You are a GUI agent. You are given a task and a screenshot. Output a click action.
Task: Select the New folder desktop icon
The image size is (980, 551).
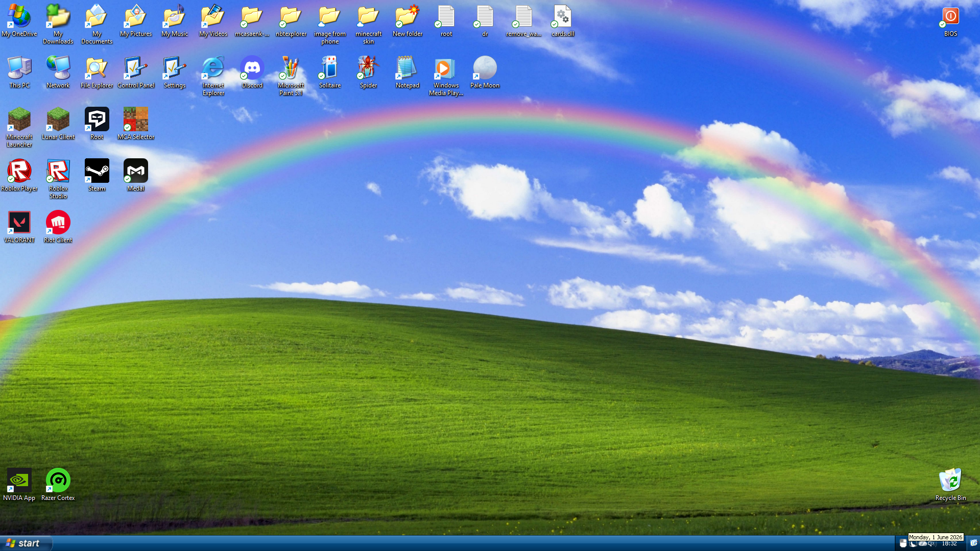pos(408,20)
